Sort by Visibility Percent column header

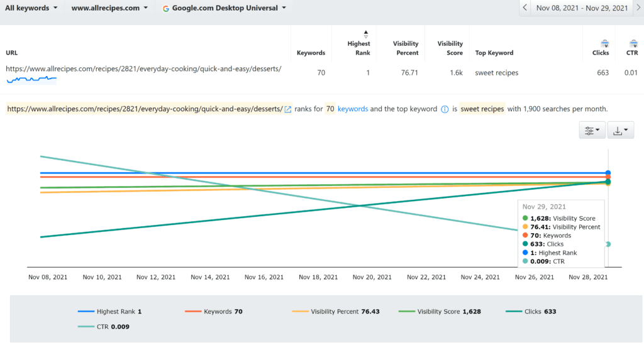coord(406,48)
